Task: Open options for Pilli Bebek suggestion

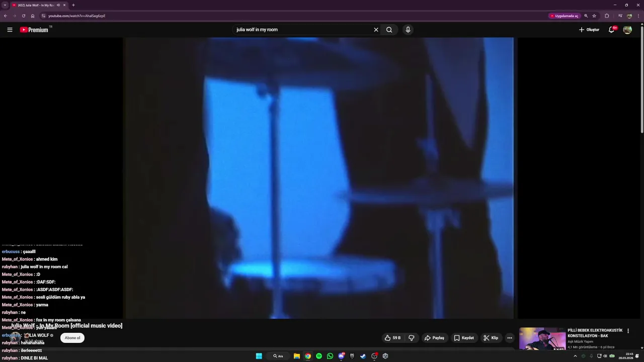Action: tap(628, 331)
